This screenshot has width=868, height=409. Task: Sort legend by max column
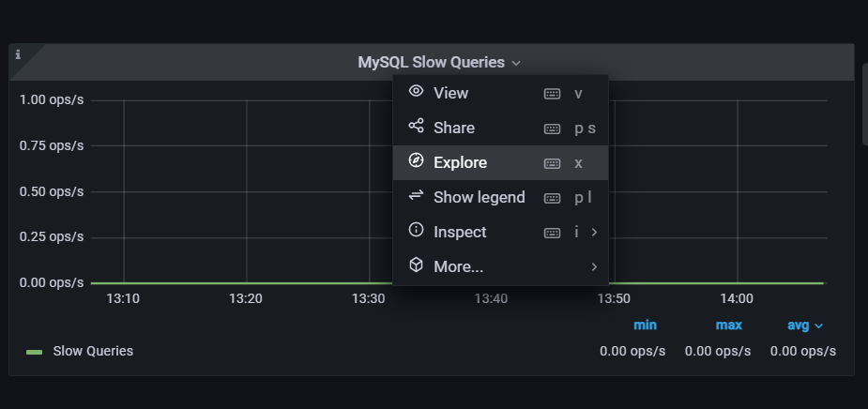(728, 326)
